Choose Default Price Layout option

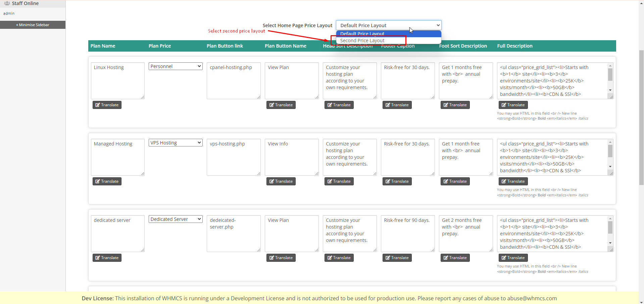click(362, 34)
